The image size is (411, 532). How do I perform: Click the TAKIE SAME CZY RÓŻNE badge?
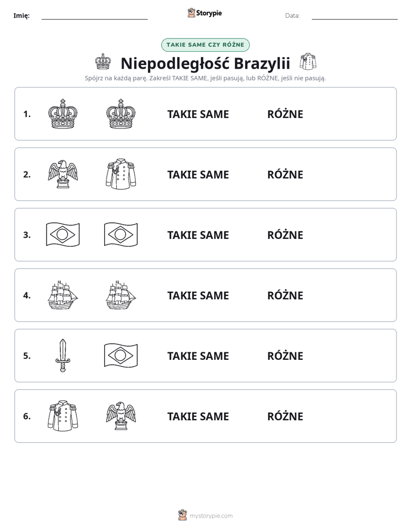pyautogui.click(x=205, y=45)
